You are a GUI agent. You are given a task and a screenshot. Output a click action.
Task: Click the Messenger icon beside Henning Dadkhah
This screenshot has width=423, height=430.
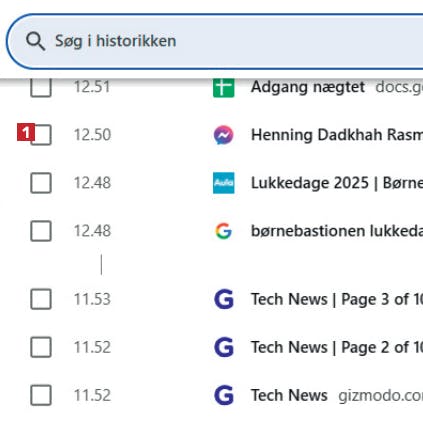pyautogui.click(x=224, y=135)
